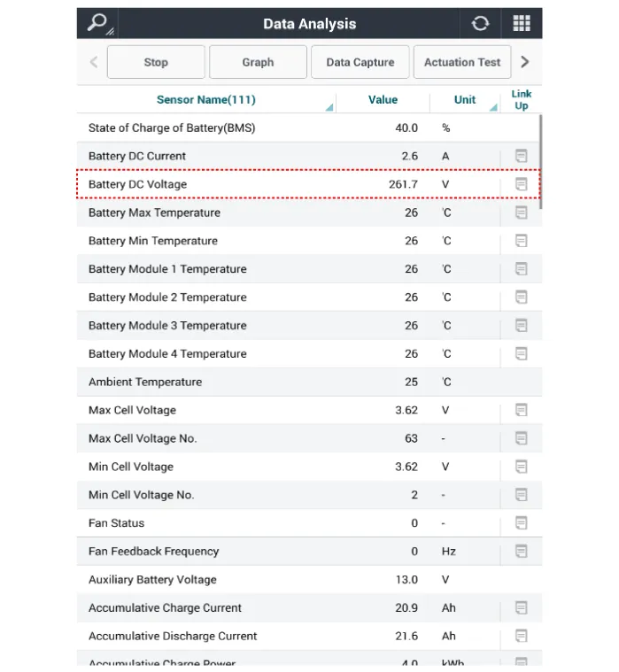Click link-up icon for Battery Module 3 Temperature

point(522,326)
